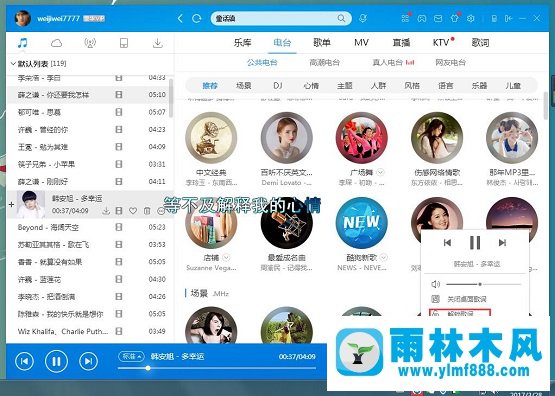Favorite the playing song with the heart icon
Screen dimensions: 555x396
click(x=133, y=211)
